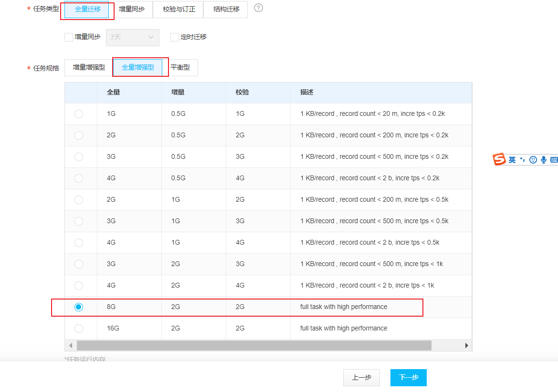558x392 pixels.
Task: Switch task type to 结构迁移
Action: (226, 9)
